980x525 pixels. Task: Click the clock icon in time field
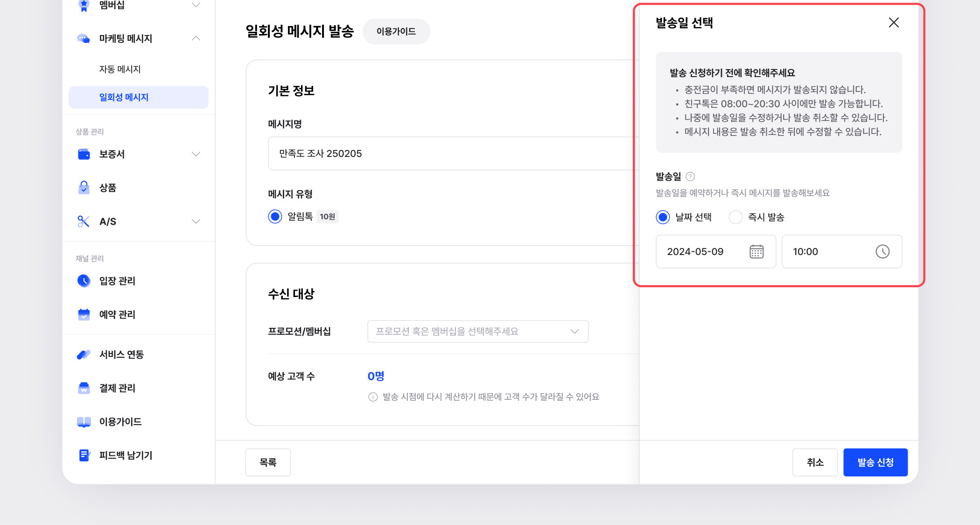[x=882, y=252]
